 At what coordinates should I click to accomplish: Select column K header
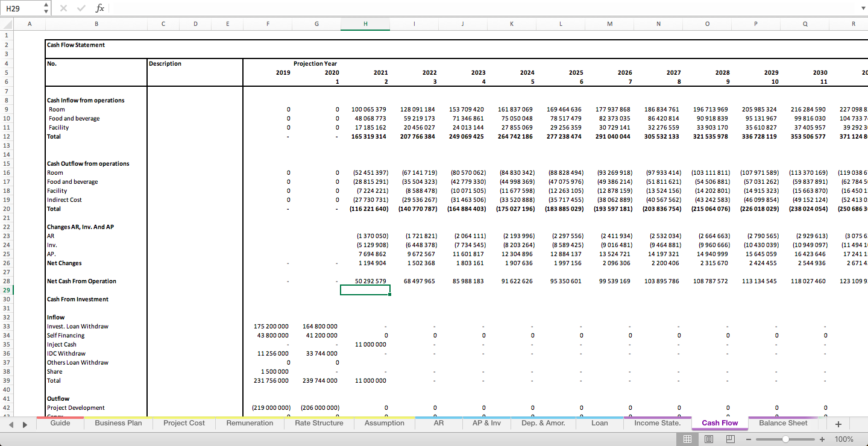512,24
